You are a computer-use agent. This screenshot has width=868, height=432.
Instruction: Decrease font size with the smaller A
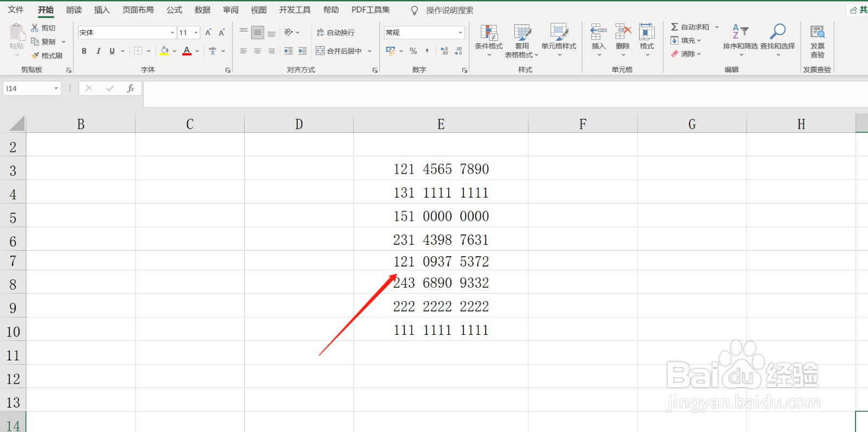point(222,33)
